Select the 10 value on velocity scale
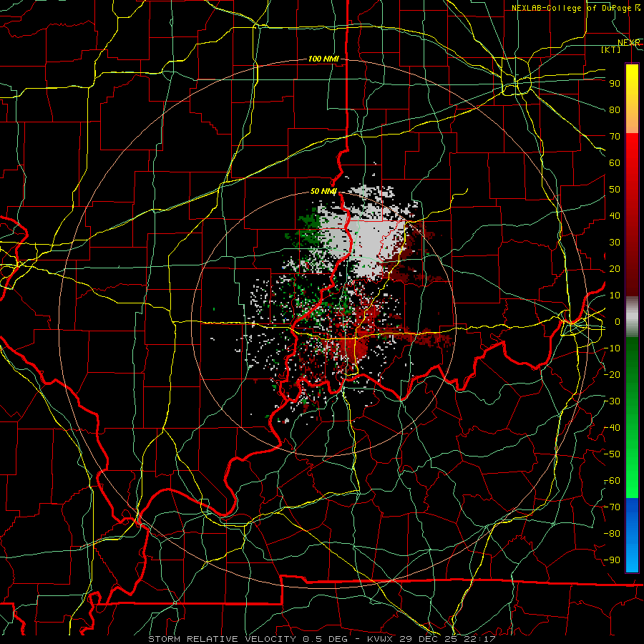 click(615, 296)
